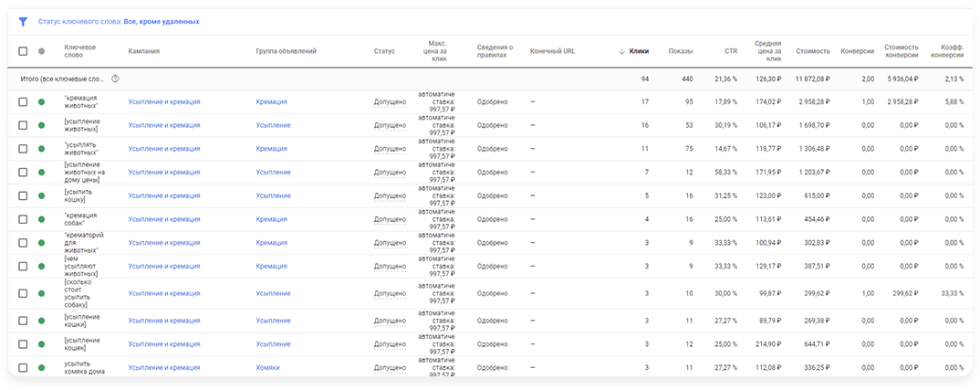Select the checkbox for "усыплять животных" row
The height and width of the screenshot is (390, 980).
pos(23,148)
